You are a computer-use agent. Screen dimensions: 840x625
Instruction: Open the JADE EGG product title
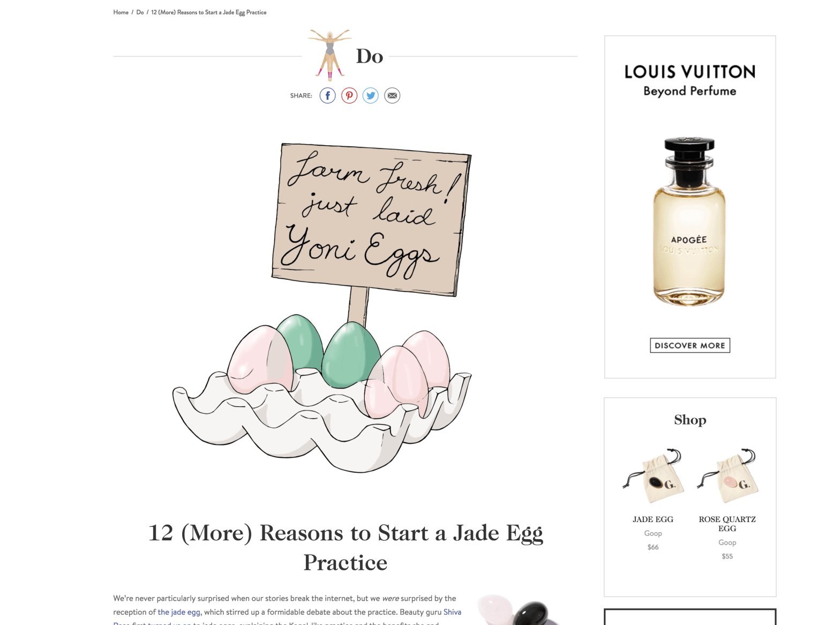click(x=653, y=519)
